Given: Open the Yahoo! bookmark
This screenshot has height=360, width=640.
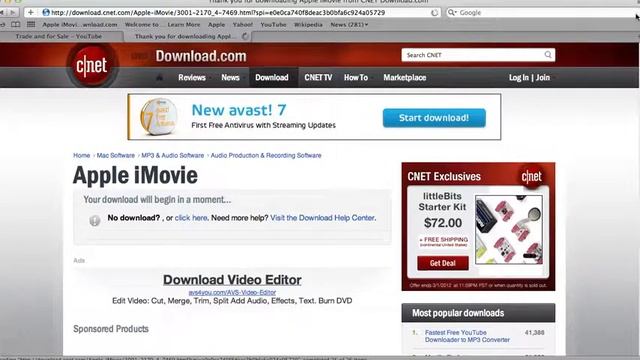Looking at the screenshot, I should pos(242,24).
